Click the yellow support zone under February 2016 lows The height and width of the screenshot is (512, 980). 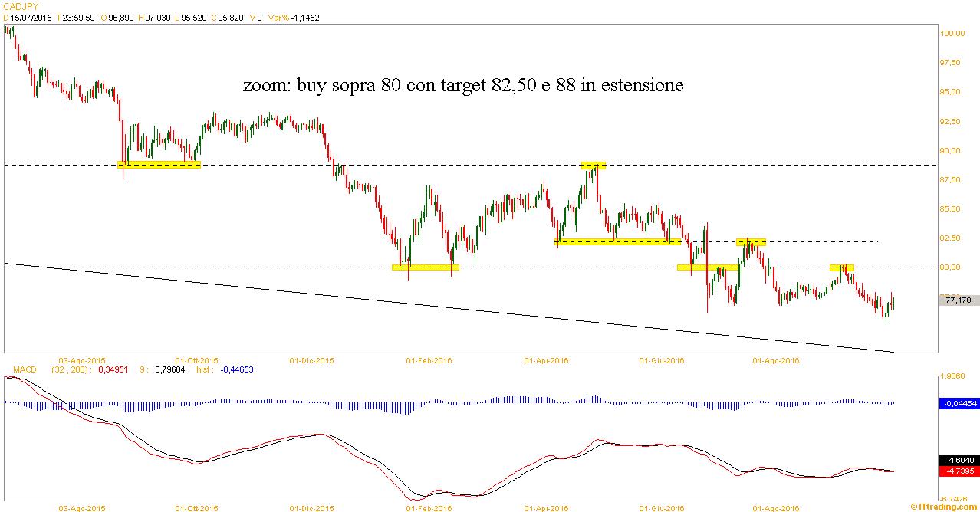425,267
